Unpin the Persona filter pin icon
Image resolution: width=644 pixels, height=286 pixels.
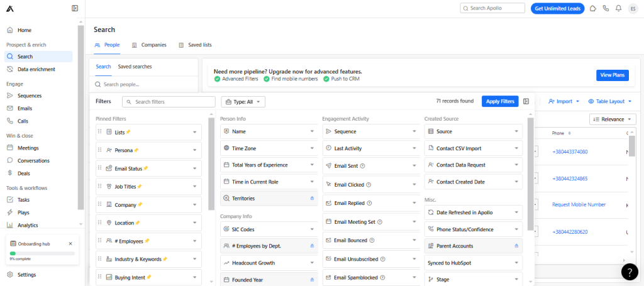[x=136, y=150]
